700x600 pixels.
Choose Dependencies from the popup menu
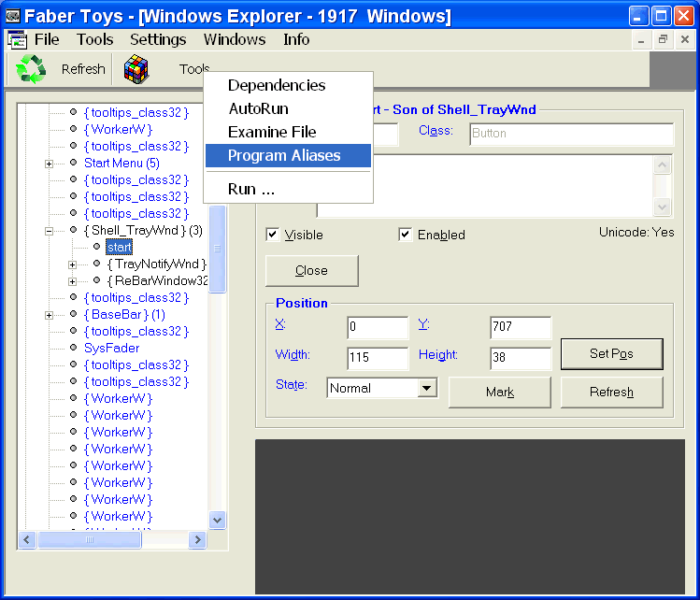coord(288,85)
